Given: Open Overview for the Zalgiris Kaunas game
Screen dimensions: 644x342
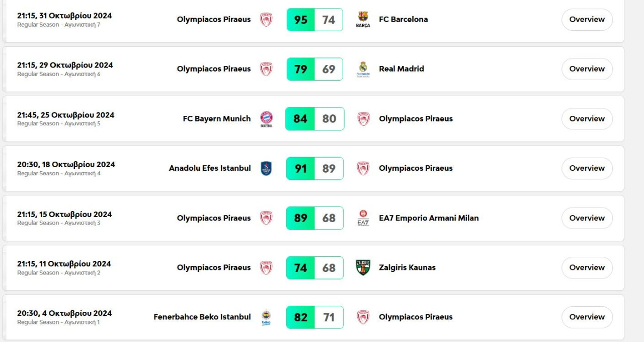Looking at the screenshot, I should click(x=587, y=267).
